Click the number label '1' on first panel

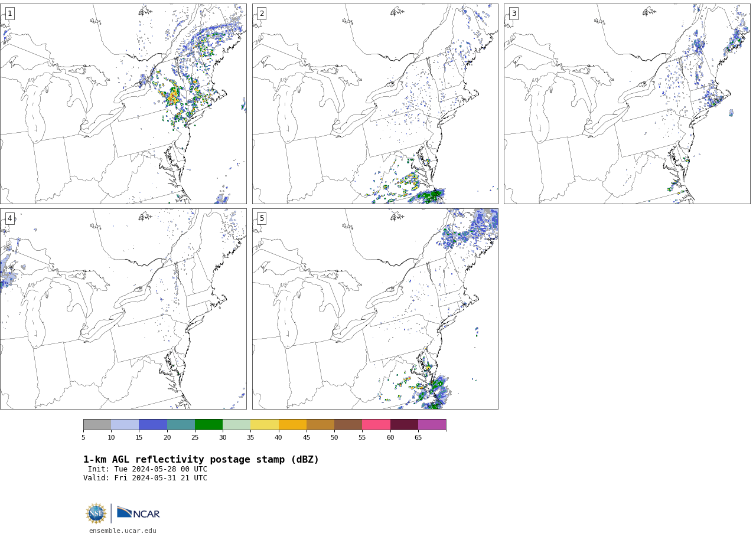pyautogui.click(x=9, y=14)
